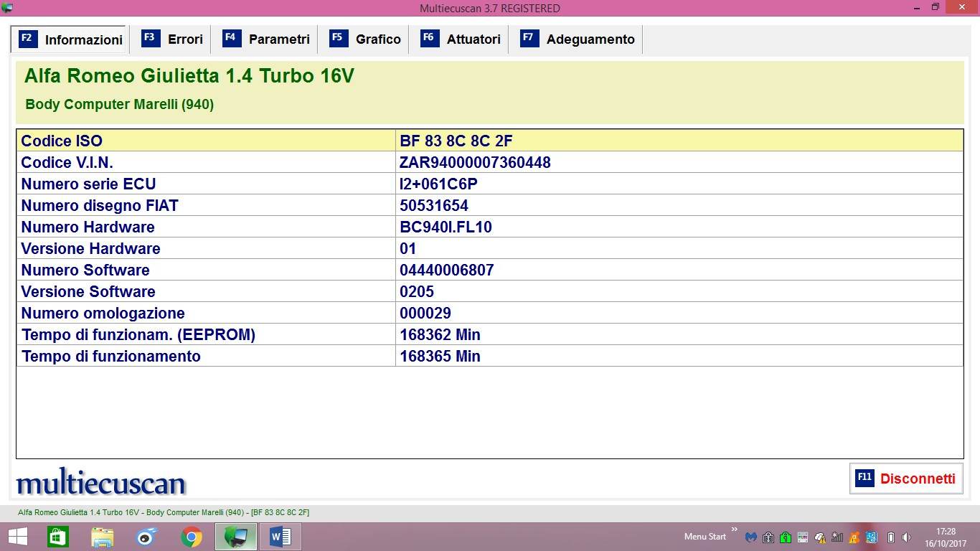The height and width of the screenshot is (551, 980).
Task: Click the status bar connection text
Action: (x=164, y=512)
